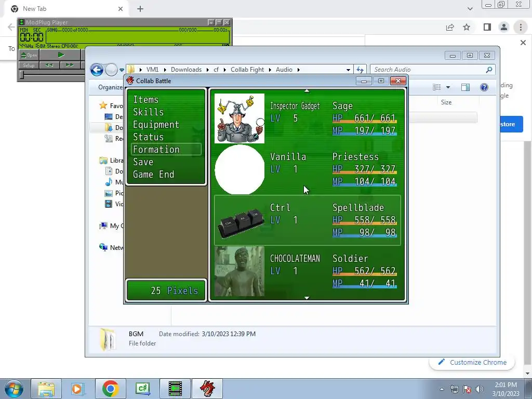
Task: Click the Search Audio field
Action: 429,70
